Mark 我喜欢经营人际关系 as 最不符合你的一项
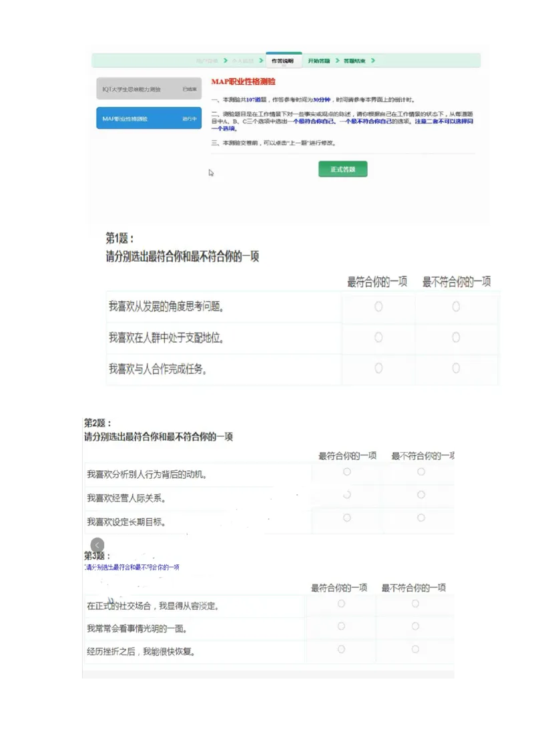The width and height of the screenshot is (534, 756). click(421, 494)
